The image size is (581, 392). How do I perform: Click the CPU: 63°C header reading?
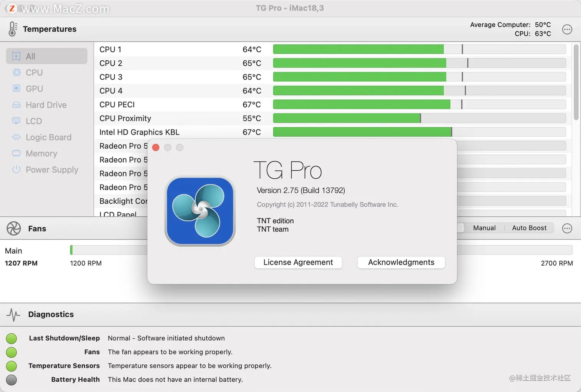pyautogui.click(x=533, y=34)
